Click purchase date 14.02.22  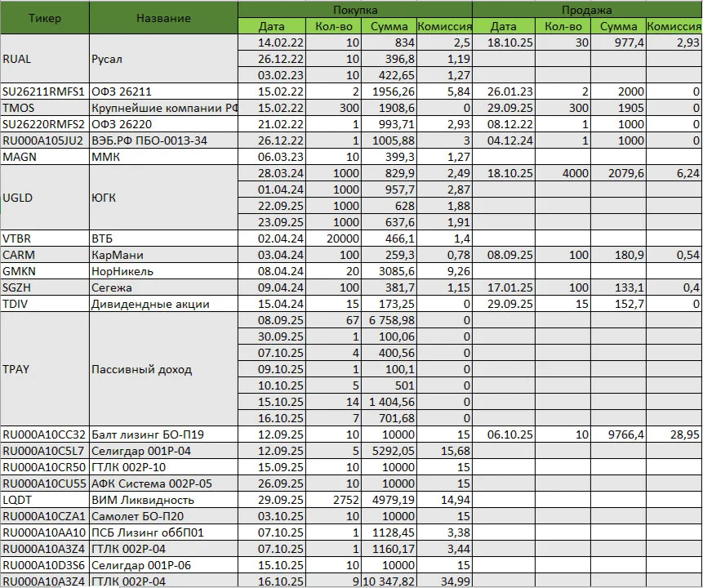click(272, 42)
